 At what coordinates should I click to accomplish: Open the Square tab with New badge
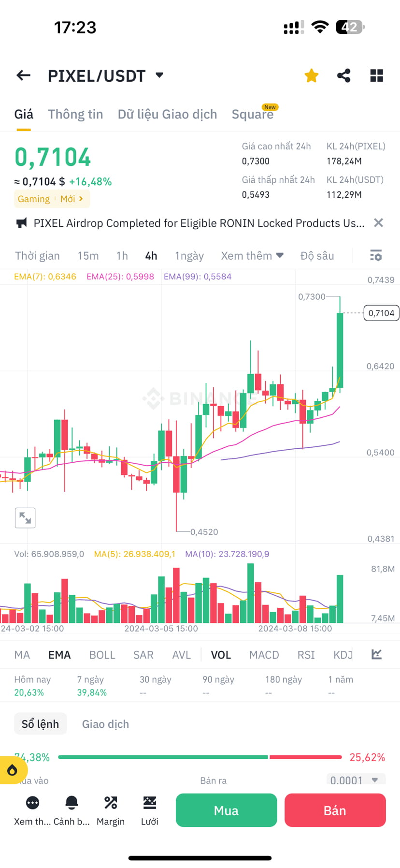click(x=253, y=114)
